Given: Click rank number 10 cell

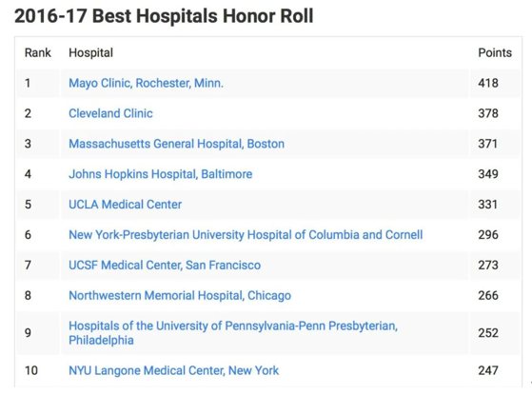Looking at the screenshot, I should point(38,370).
